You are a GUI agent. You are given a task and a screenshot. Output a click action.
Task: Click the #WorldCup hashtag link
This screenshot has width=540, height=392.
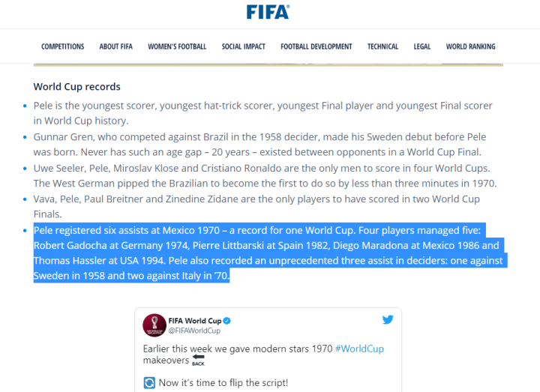pyautogui.click(x=359, y=349)
